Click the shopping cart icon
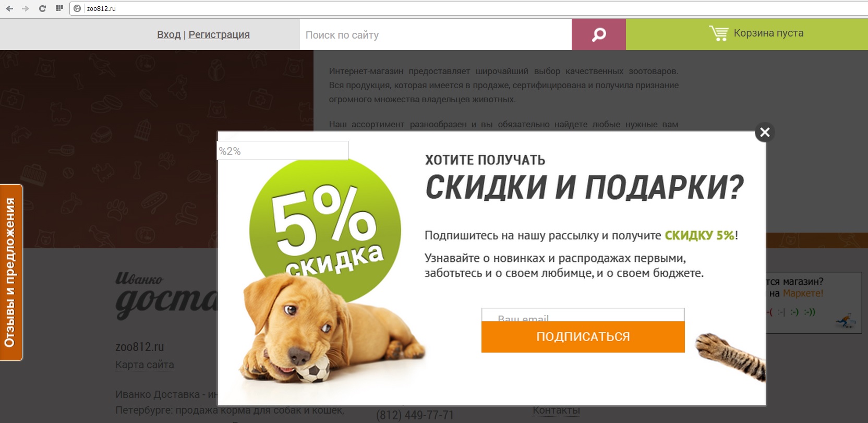868x423 pixels. [x=718, y=33]
